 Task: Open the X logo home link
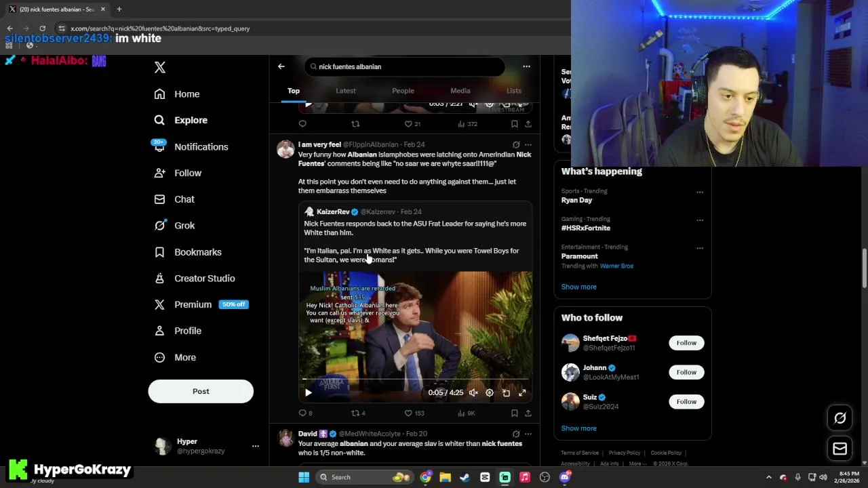(x=160, y=67)
